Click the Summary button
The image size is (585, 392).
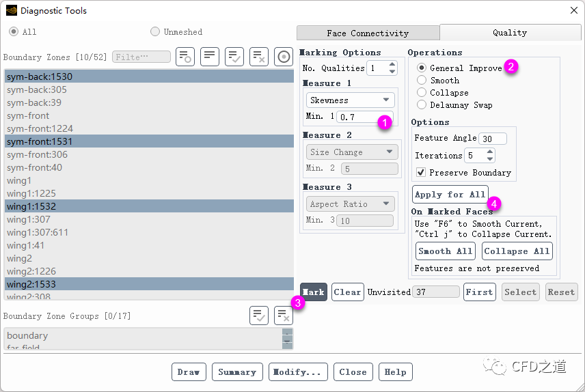[237, 372]
